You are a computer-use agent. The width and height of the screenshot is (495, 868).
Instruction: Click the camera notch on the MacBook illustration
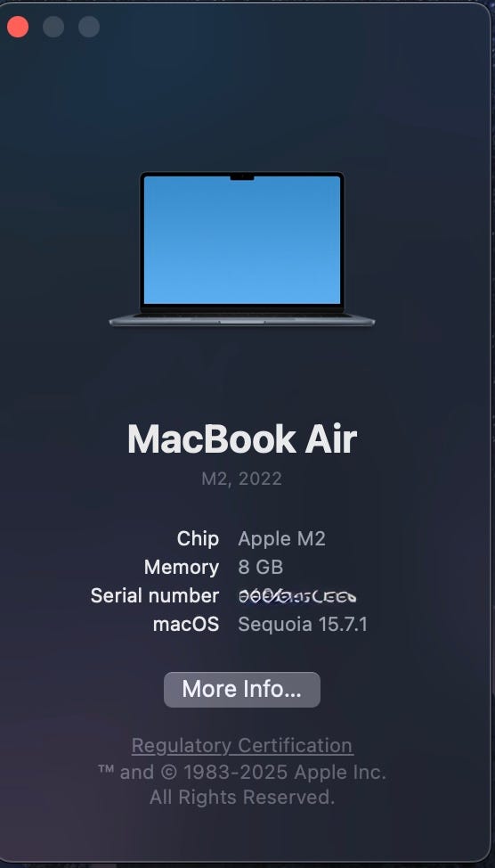(241, 177)
